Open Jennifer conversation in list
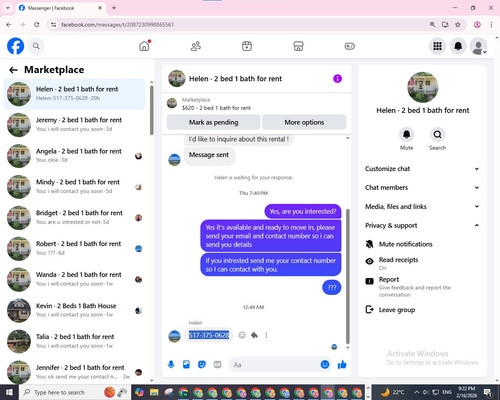Image resolution: width=500 pixels, height=400 pixels. 74,372
